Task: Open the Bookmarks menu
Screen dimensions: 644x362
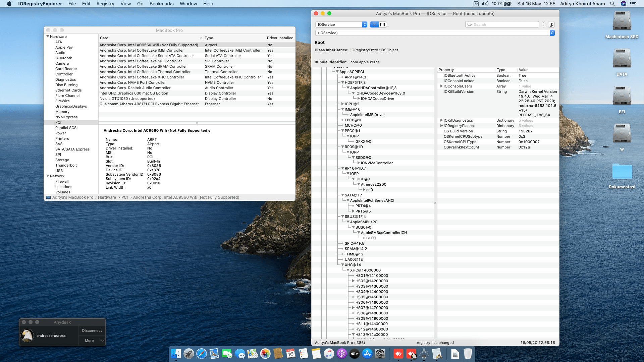Action: [162, 4]
